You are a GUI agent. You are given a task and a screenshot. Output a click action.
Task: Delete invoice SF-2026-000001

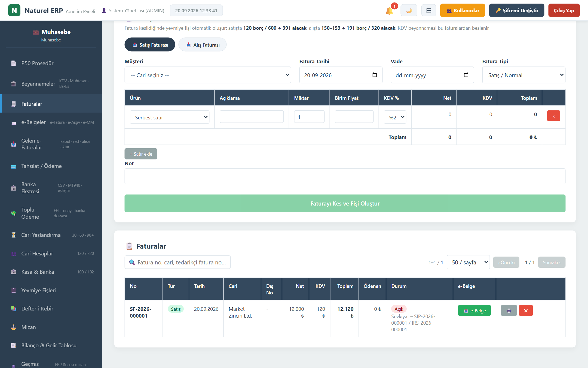click(526, 310)
